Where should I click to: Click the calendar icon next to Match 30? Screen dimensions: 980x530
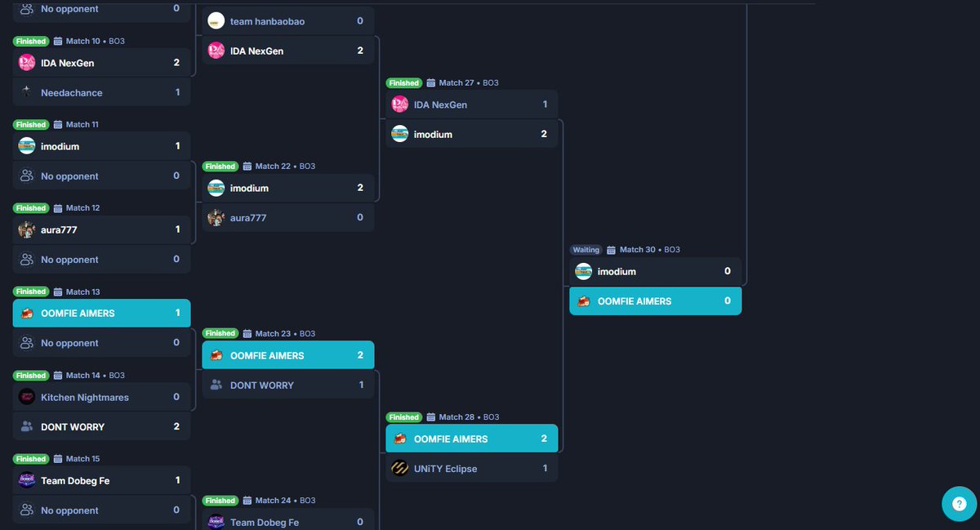coord(612,249)
